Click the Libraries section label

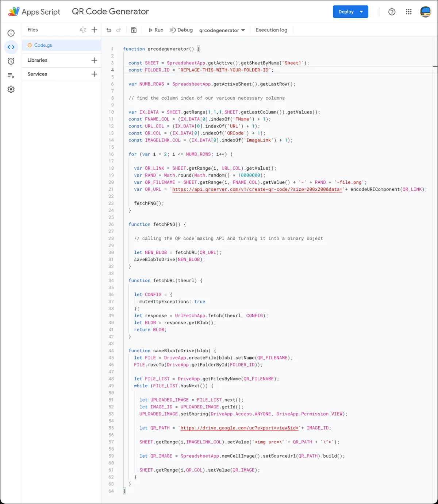pyautogui.click(x=37, y=60)
